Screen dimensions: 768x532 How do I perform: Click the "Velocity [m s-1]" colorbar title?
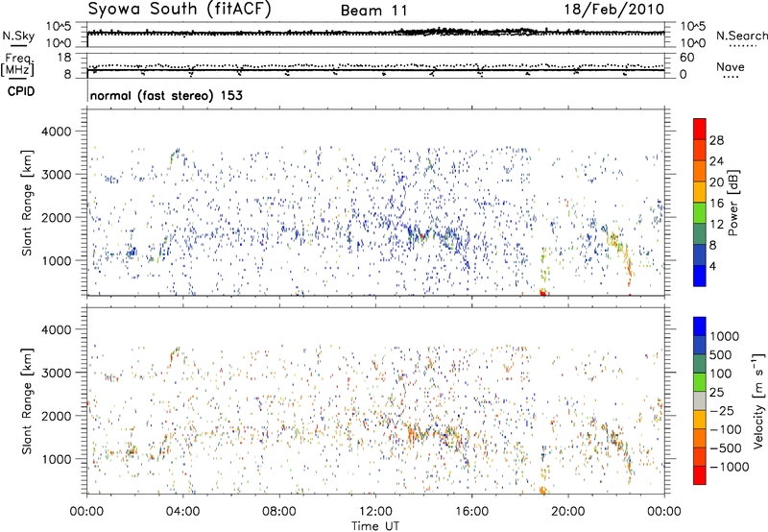pyautogui.click(x=758, y=400)
